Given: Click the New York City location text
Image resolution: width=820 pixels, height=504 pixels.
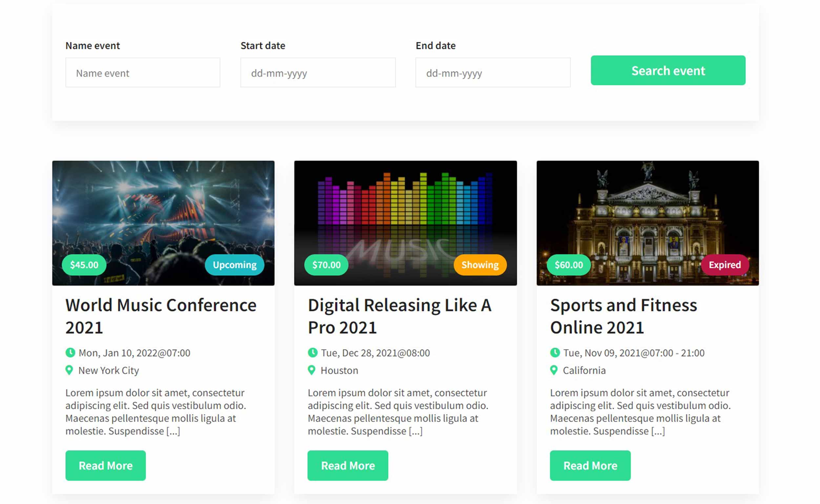Looking at the screenshot, I should (x=109, y=371).
